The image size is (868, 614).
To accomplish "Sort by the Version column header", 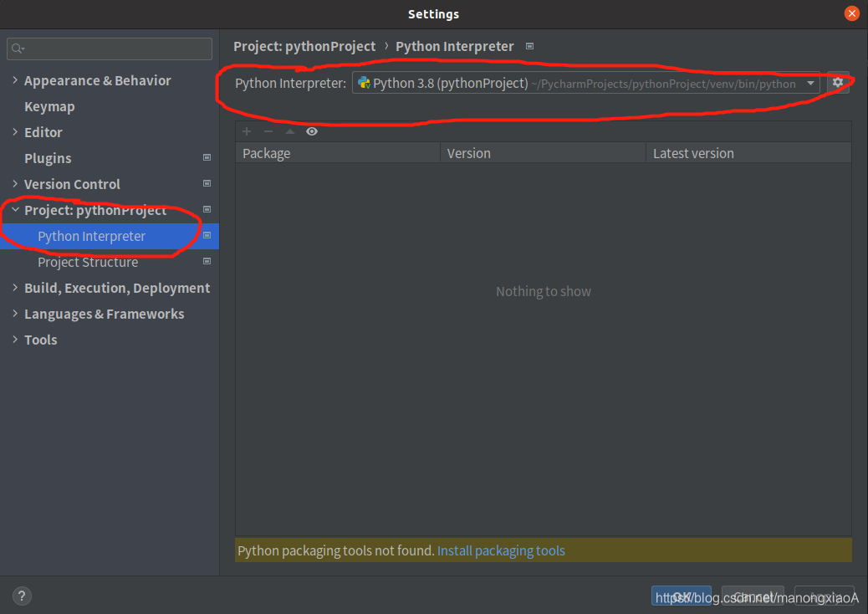I will click(543, 153).
